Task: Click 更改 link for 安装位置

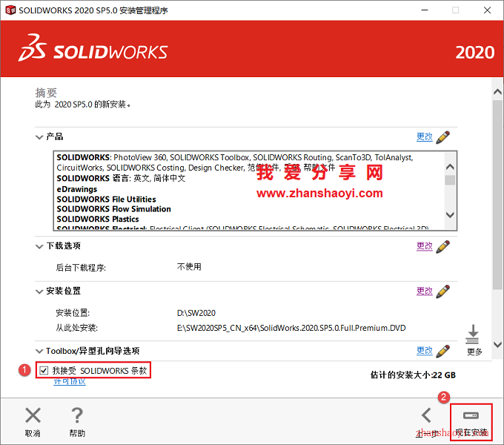Action: coord(424,291)
